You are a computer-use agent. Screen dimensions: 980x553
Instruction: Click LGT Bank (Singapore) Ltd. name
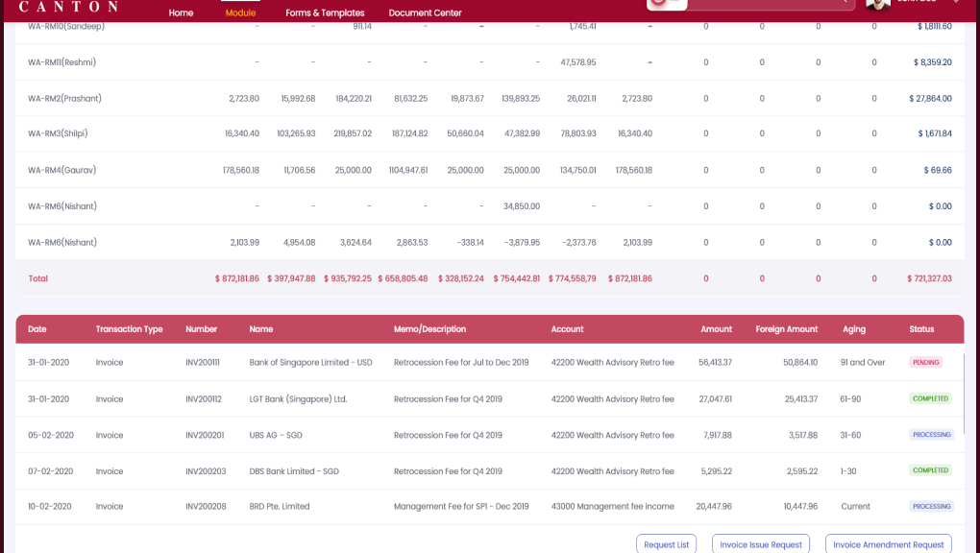[298, 398]
